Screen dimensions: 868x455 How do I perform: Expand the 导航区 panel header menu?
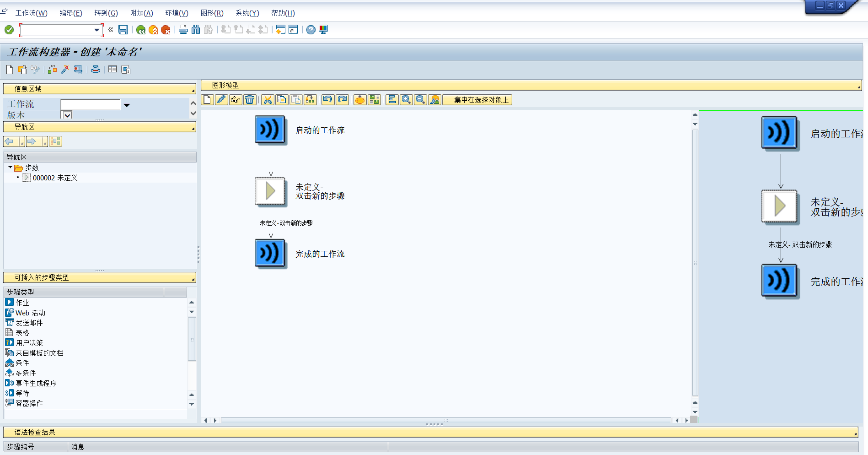tap(193, 129)
